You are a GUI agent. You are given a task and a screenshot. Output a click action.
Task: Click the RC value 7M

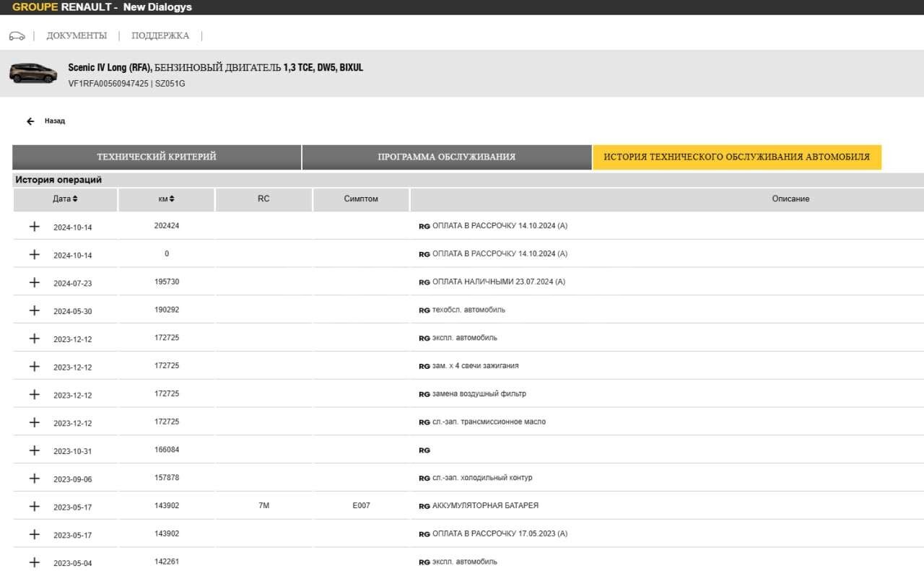263,506
